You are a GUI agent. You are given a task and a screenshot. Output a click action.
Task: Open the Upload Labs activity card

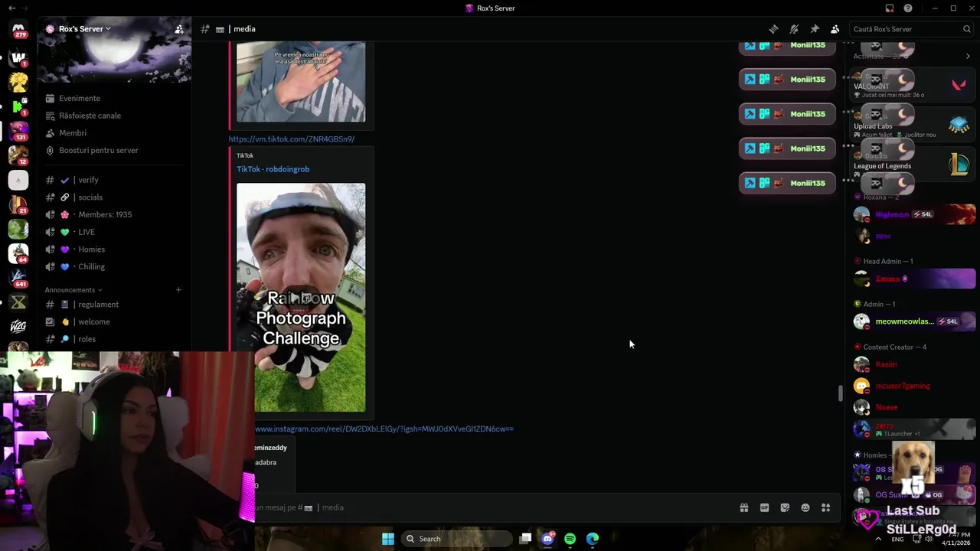[x=913, y=126]
